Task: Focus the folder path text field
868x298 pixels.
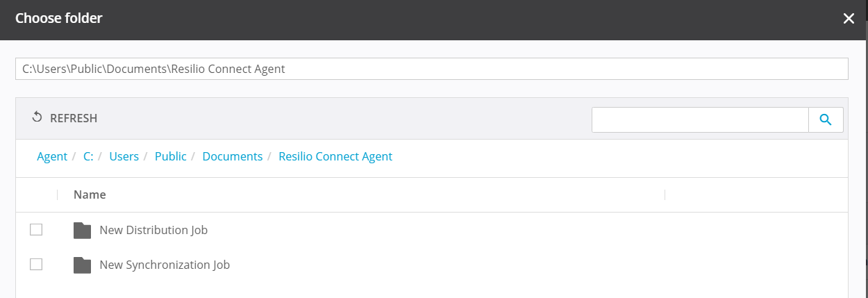Action: click(431, 69)
